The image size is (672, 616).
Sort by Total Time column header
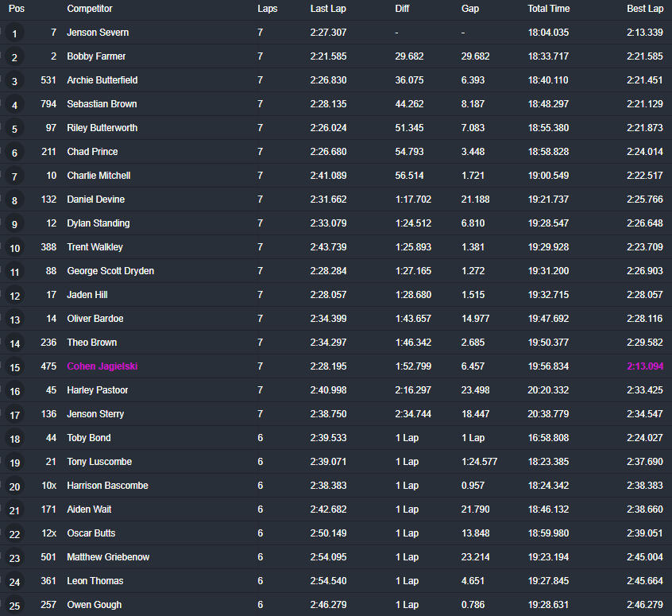(x=548, y=9)
